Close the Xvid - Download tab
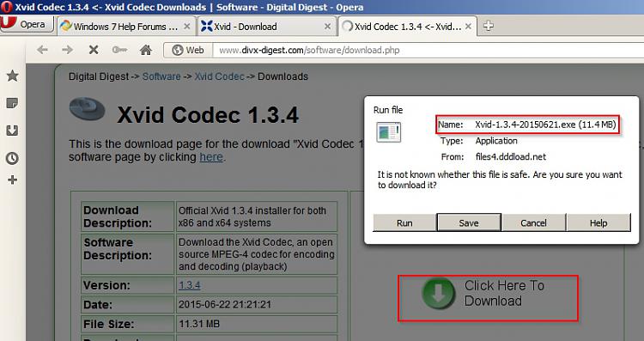 (327, 27)
